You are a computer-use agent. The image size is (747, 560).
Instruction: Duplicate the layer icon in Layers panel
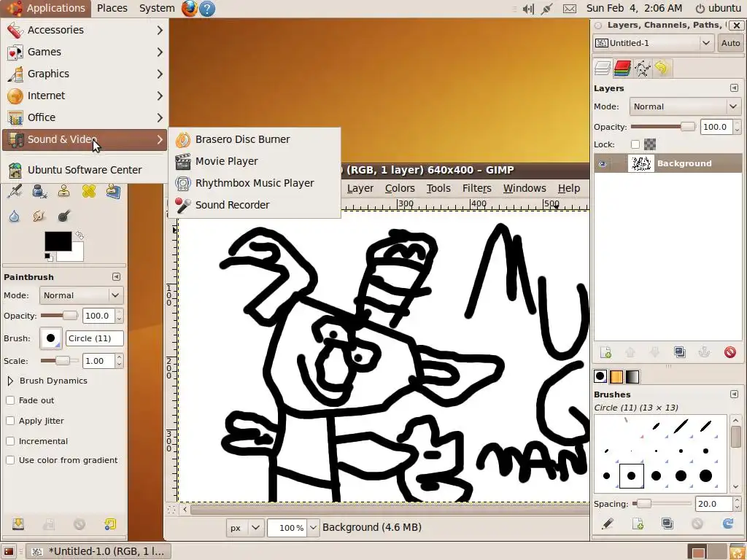(680, 352)
